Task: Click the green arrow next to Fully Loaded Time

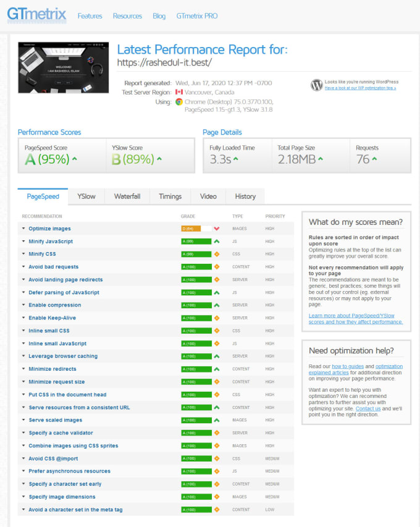Action: coord(236,159)
